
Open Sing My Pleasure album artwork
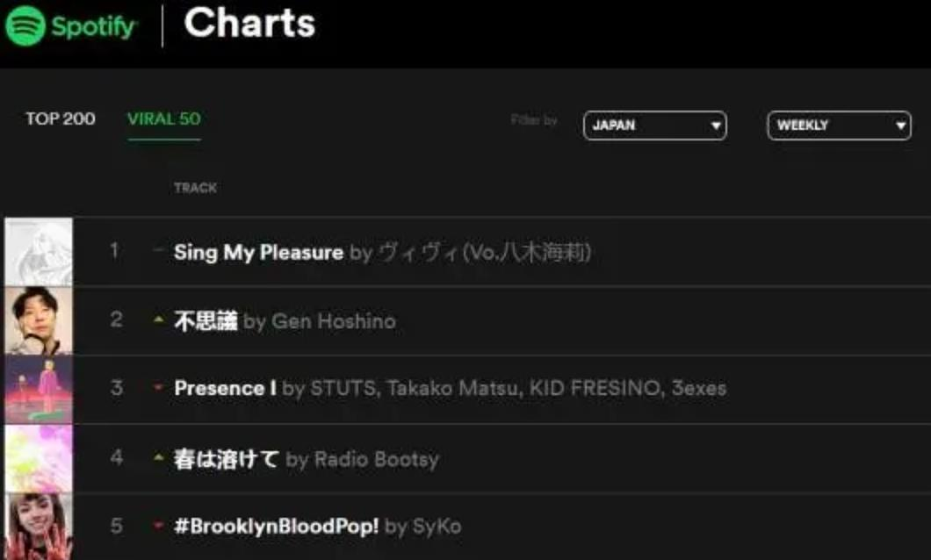pyautogui.click(x=39, y=252)
